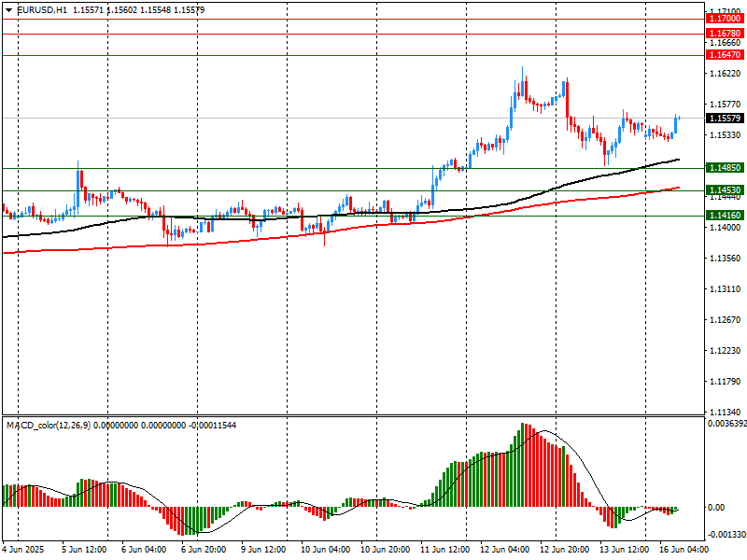Click the current price label 1.15579
Screen dimensions: 747x560
tap(725, 119)
